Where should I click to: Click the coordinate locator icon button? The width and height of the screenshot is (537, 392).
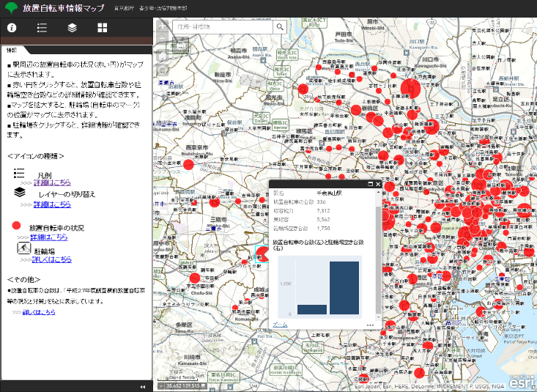point(160,385)
